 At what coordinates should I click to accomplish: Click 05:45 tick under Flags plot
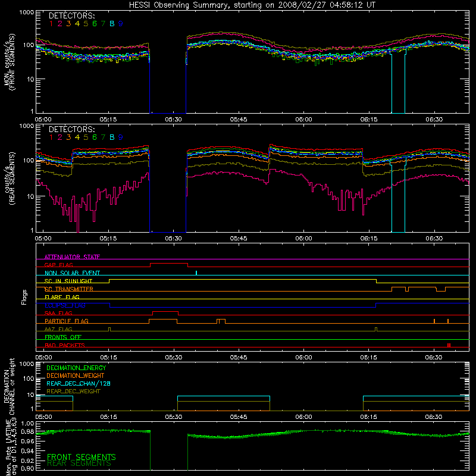(239, 358)
